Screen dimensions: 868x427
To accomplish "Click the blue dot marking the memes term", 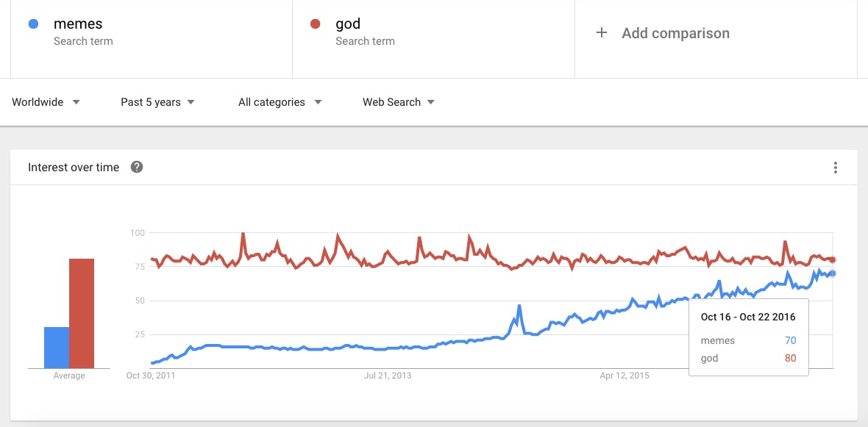I will tap(32, 24).
